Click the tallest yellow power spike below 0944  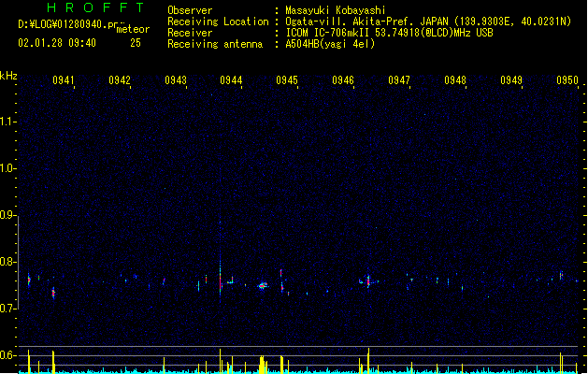pos(220,361)
